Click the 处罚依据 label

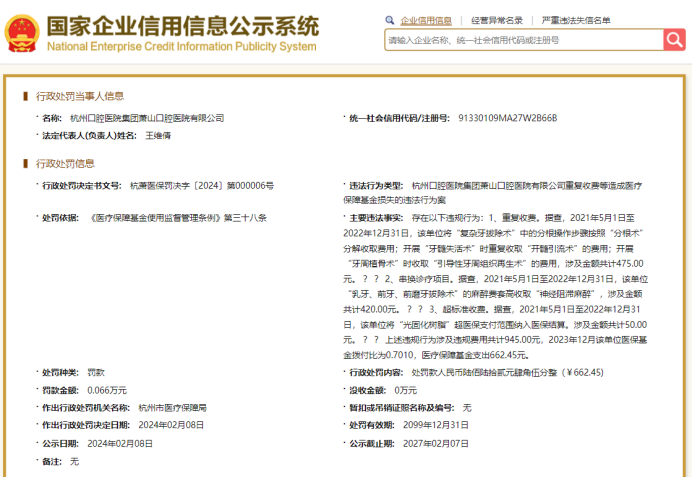pos(60,218)
